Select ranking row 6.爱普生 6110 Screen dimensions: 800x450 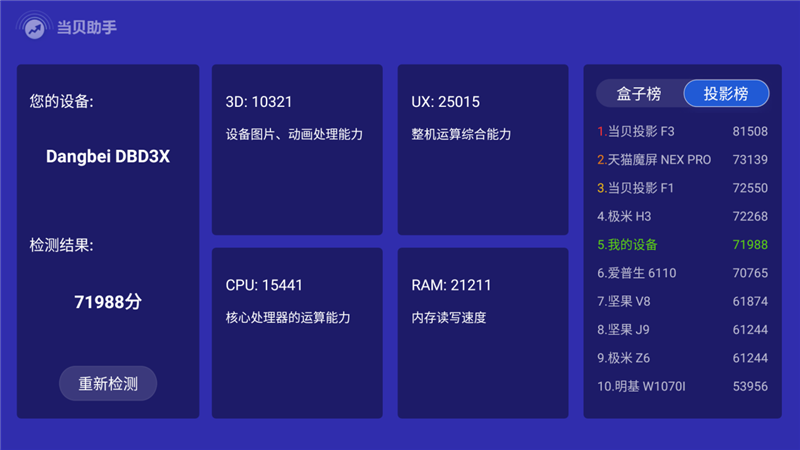coord(682,273)
